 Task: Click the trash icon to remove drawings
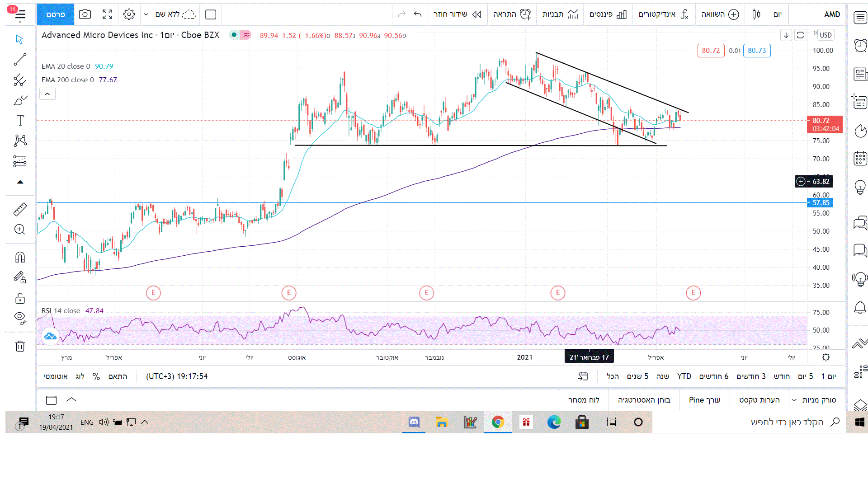tap(20, 347)
